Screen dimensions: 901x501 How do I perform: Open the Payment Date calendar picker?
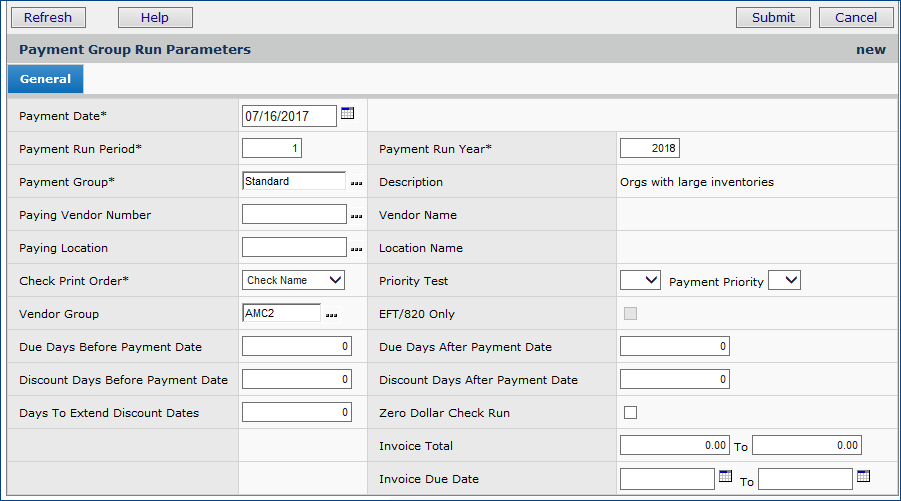[347, 114]
